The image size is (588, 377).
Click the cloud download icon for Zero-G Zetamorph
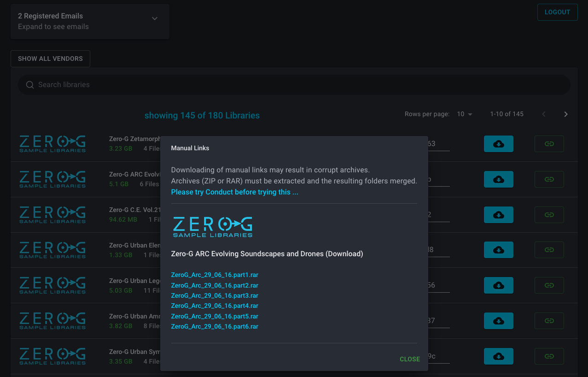point(498,144)
